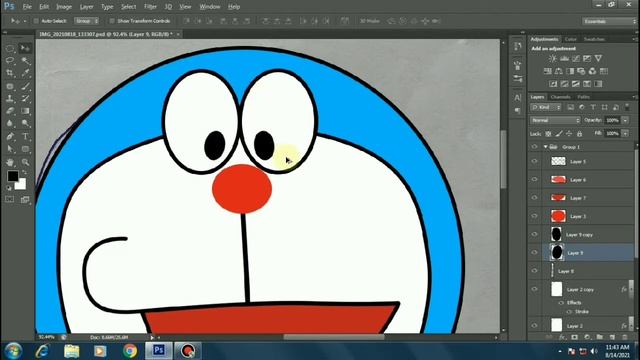
Task: Create a new layer from Layers panel
Action: click(x=612, y=337)
